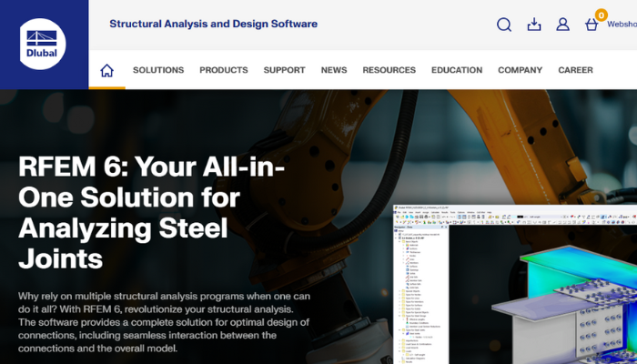
Task: Open the shopping cart icon
Action: coord(591,25)
